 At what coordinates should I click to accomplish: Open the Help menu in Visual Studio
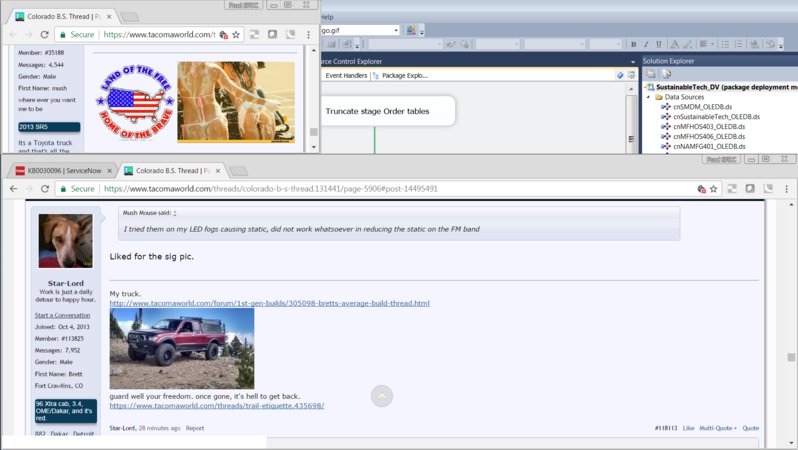pyautogui.click(x=327, y=17)
